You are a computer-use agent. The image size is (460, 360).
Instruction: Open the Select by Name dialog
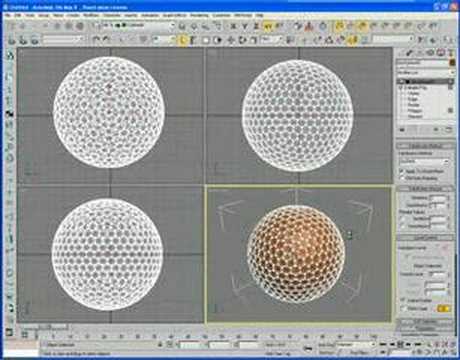pyautogui.click(x=193, y=40)
